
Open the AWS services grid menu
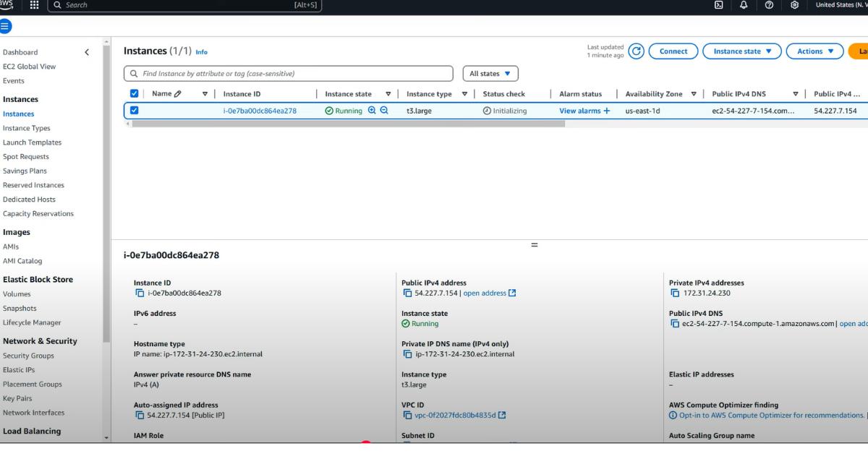[33, 5]
